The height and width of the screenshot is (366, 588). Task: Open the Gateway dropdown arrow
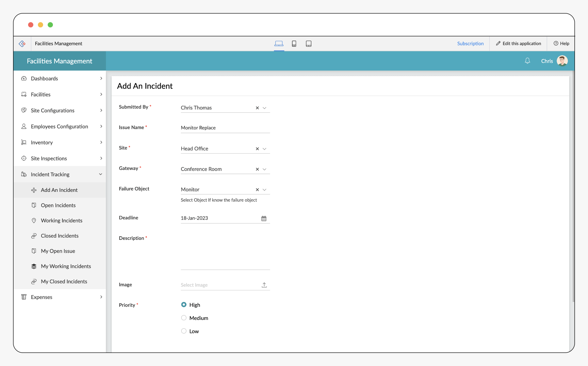click(x=265, y=169)
